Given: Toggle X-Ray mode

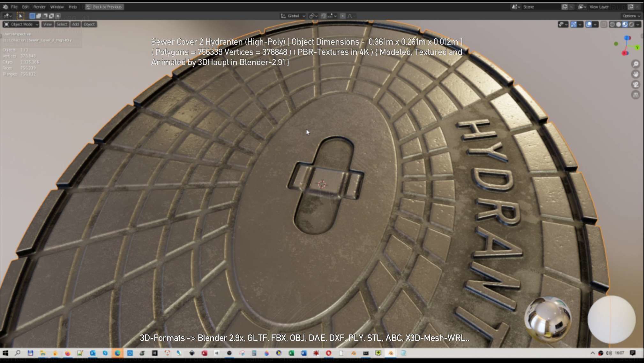Looking at the screenshot, I should 603,24.
